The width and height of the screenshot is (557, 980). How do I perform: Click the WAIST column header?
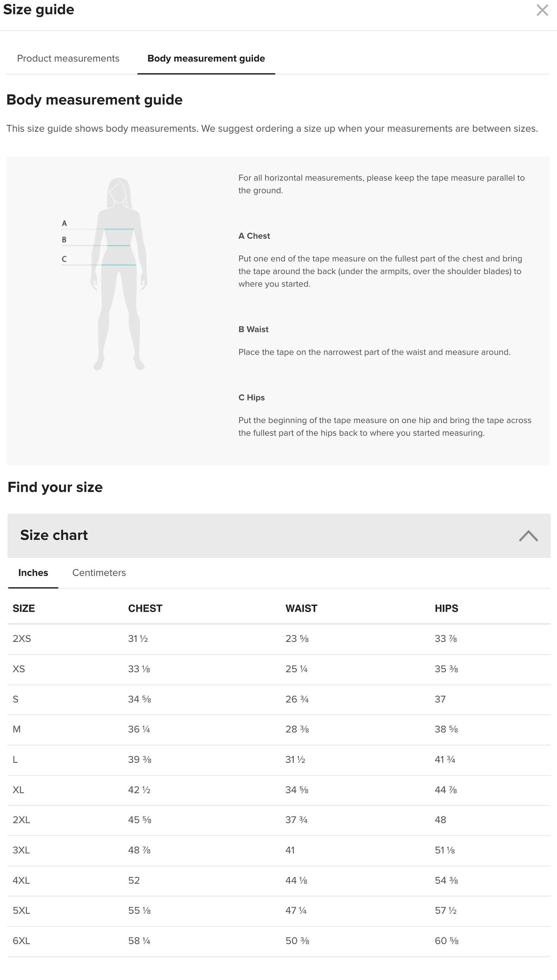301,608
